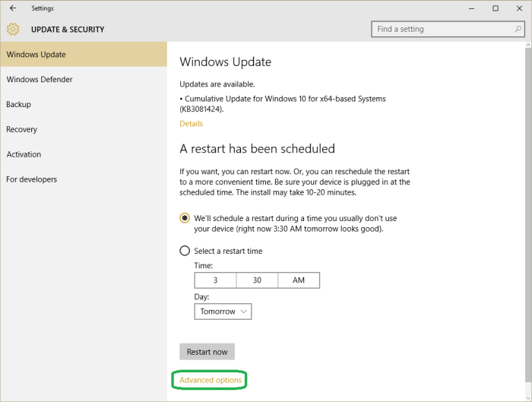Click the search magnifier icon
The width and height of the screenshot is (532, 402).
518,29
